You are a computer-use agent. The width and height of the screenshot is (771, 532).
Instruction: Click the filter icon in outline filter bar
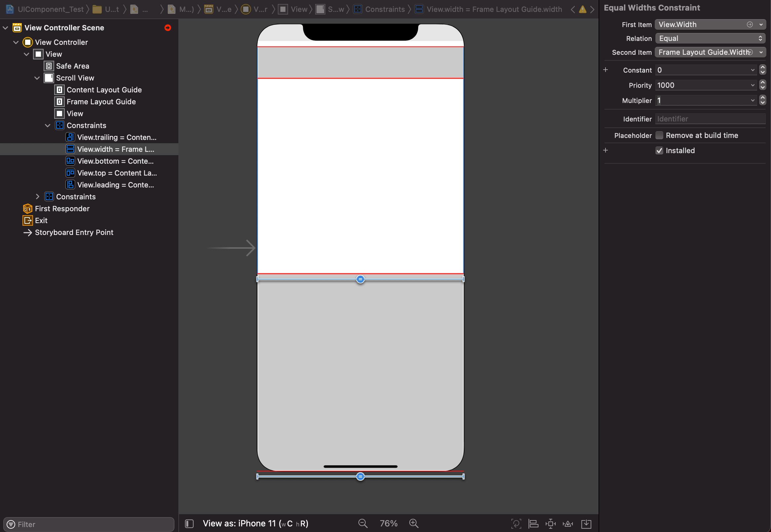(x=11, y=524)
